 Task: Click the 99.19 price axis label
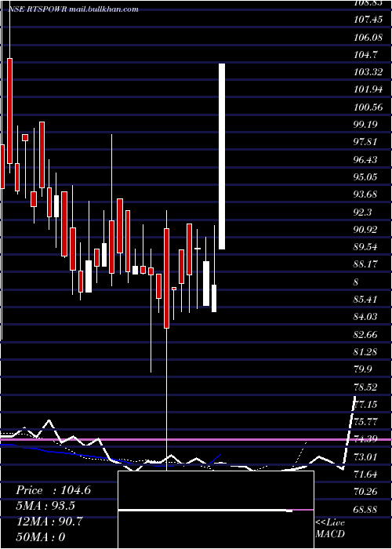[366, 125]
